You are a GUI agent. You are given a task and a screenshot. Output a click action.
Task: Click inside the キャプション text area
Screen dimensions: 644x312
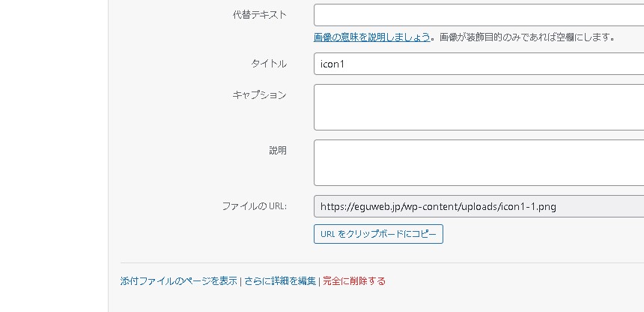point(478,107)
